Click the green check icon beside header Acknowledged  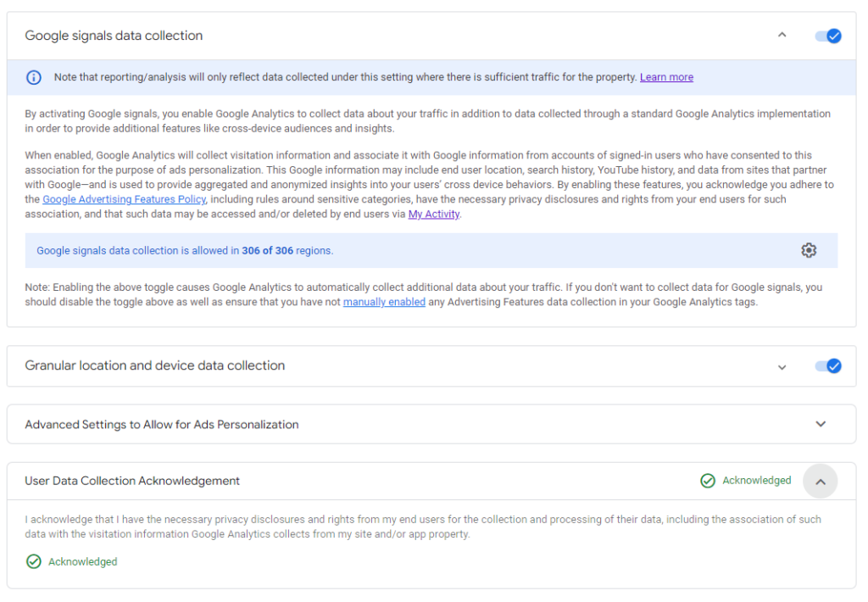pyautogui.click(x=708, y=481)
